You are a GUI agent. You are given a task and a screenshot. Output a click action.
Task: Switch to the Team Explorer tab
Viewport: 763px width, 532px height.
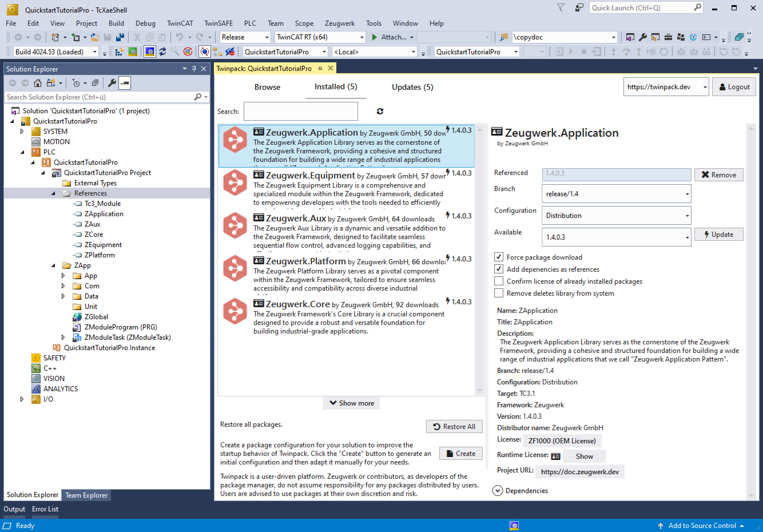pyautogui.click(x=86, y=495)
